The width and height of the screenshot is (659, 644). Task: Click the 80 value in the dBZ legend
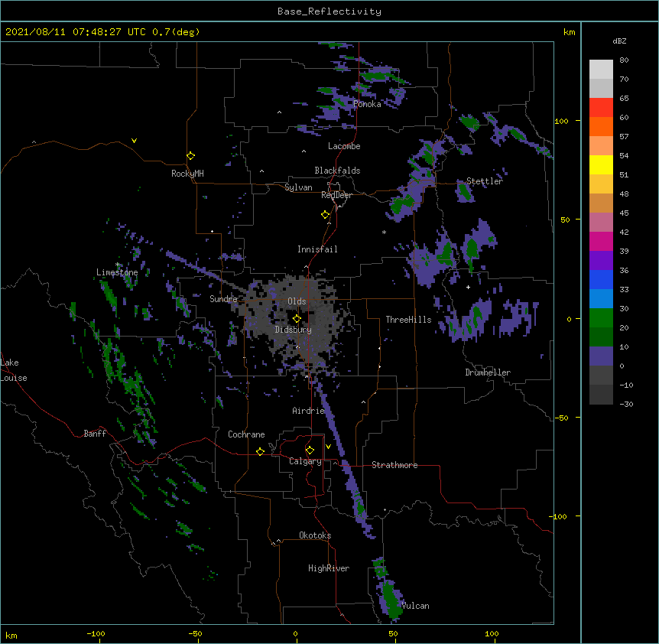point(624,60)
